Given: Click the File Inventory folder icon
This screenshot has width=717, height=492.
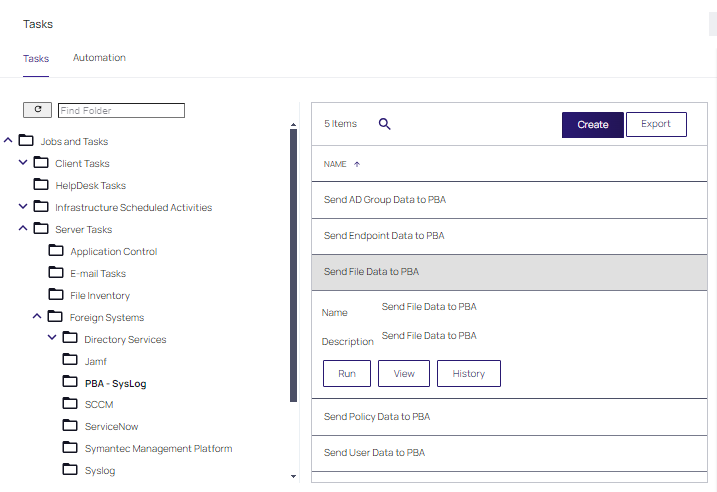Looking at the screenshot, I should (x=56, y=294).
